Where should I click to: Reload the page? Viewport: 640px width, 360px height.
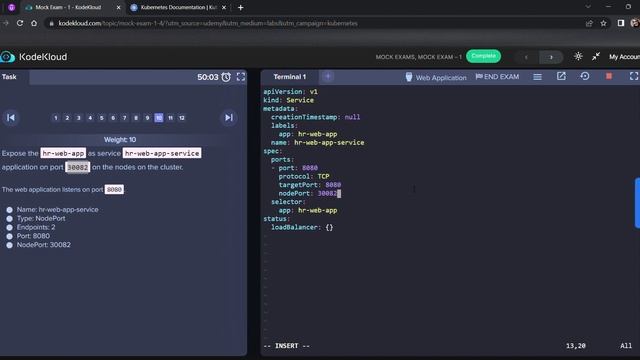pos(20,23)
